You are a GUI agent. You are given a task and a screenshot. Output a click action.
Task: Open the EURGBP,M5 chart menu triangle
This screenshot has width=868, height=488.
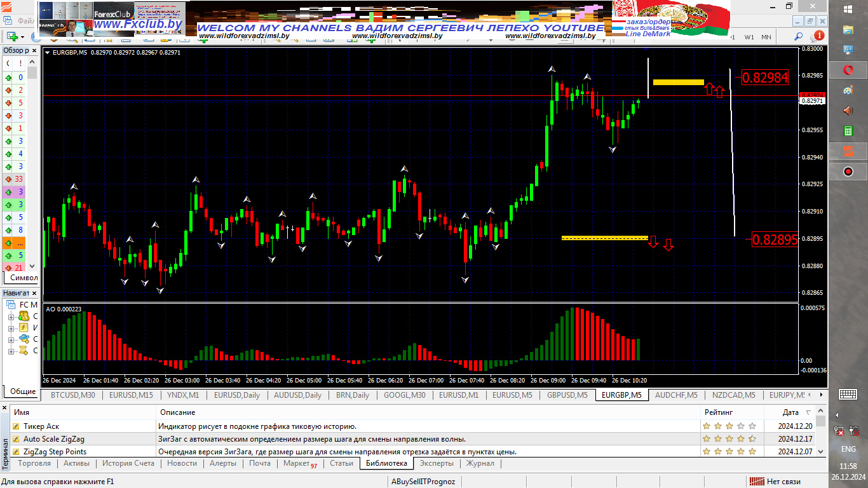click(x=48, y=53)
